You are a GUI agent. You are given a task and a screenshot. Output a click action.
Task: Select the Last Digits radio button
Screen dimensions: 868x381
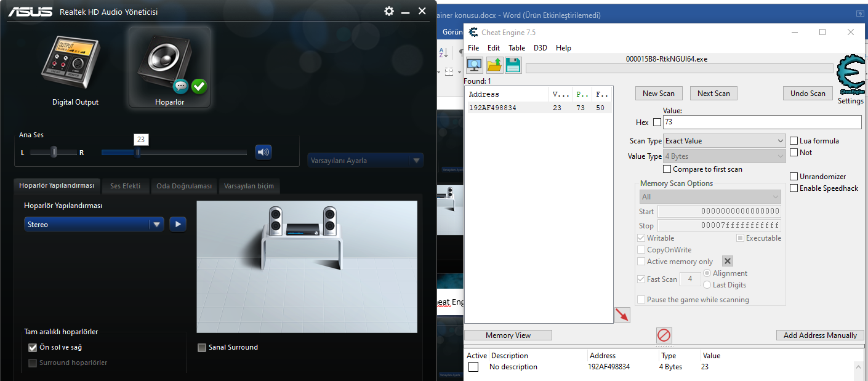(707, 285)
